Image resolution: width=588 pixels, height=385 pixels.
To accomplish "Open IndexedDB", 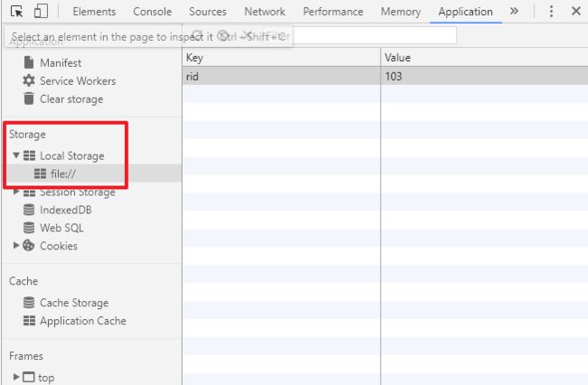I will pos(66,210).
